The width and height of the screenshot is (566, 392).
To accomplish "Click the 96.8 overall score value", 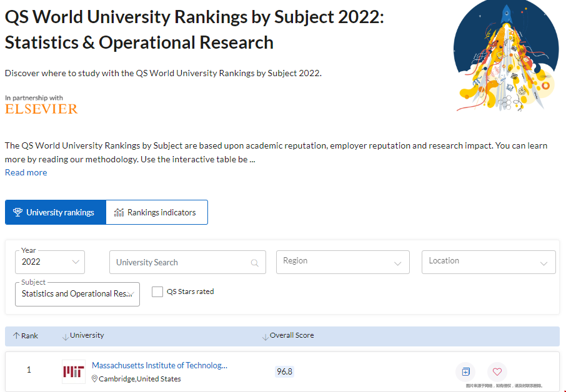I will (284, 371).
